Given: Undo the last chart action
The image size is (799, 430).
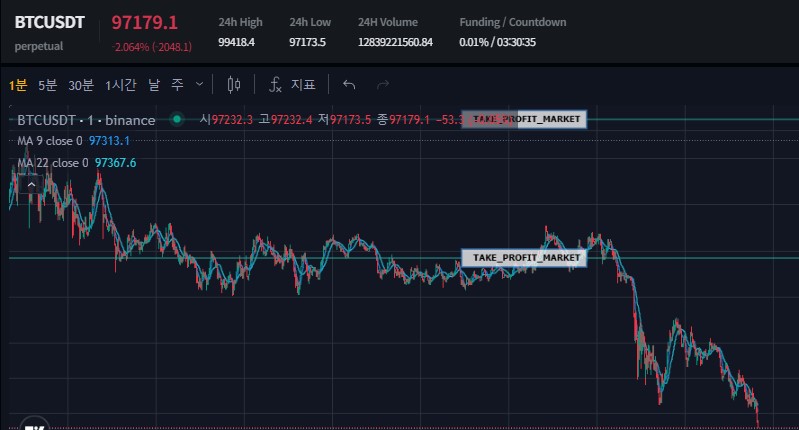Looking at the screenshot, I should click(349, 85).
